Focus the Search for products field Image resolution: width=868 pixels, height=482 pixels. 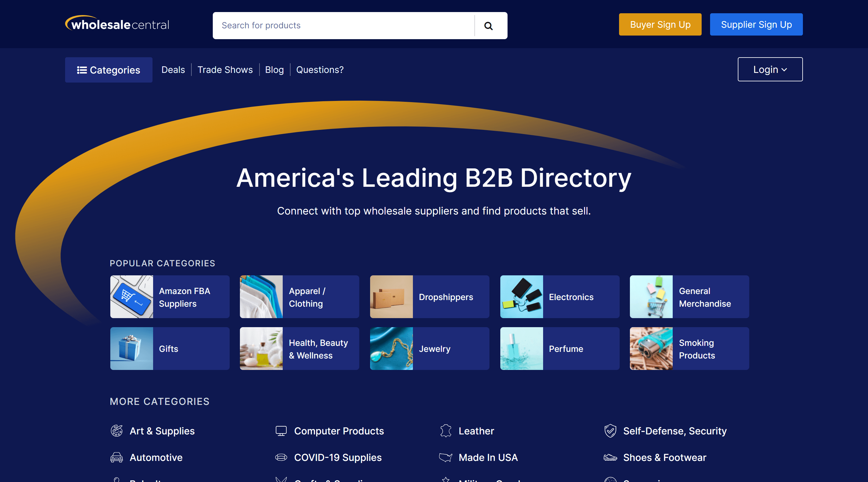coord(343,26)
